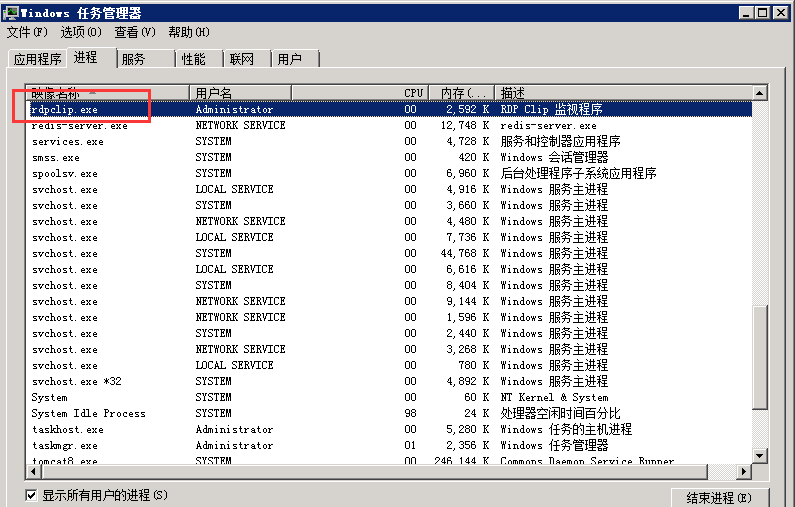Maximize the Task Manager window

point(762,13)
